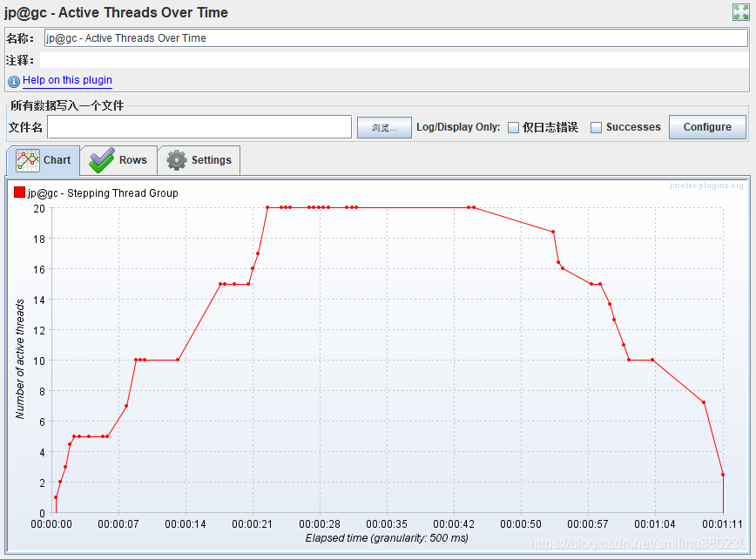The image size is (756, 560).
Task: Click the Elapsed time axis title
Action: (387, 538)
